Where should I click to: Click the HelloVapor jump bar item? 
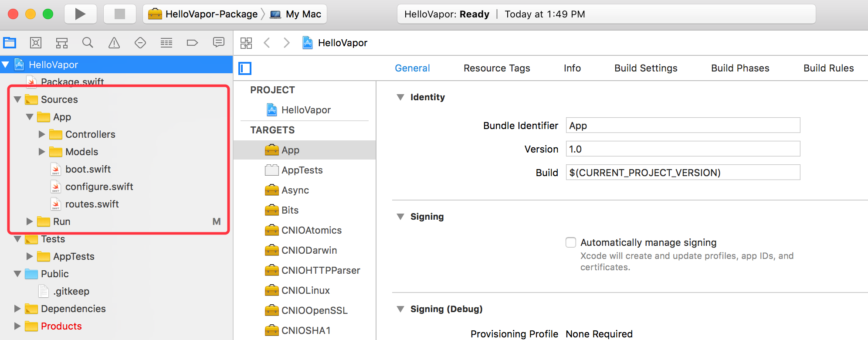335,43
